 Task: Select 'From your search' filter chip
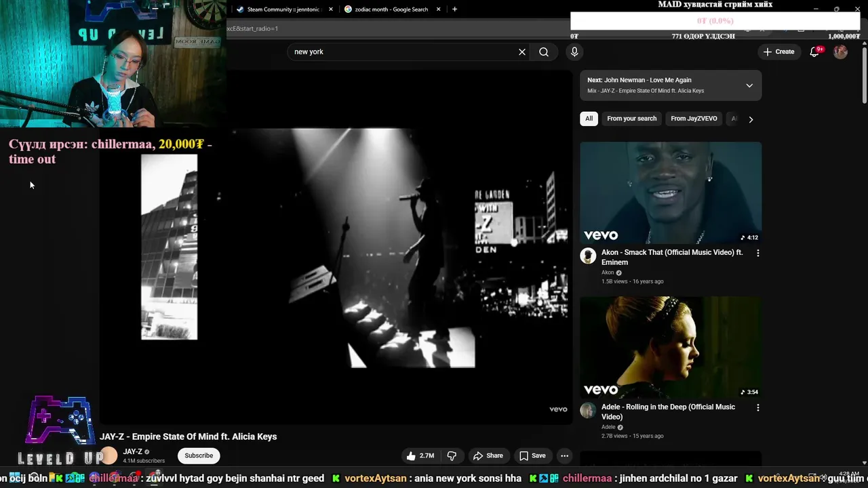(631, 119)
